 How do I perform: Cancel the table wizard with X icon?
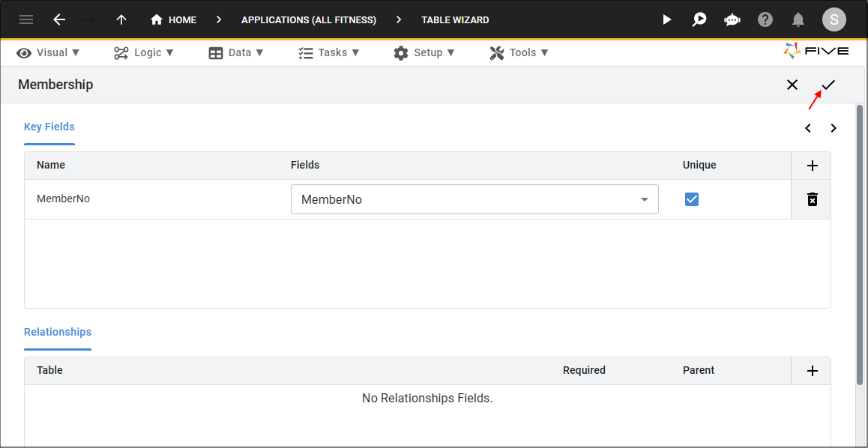pos(792,85)
